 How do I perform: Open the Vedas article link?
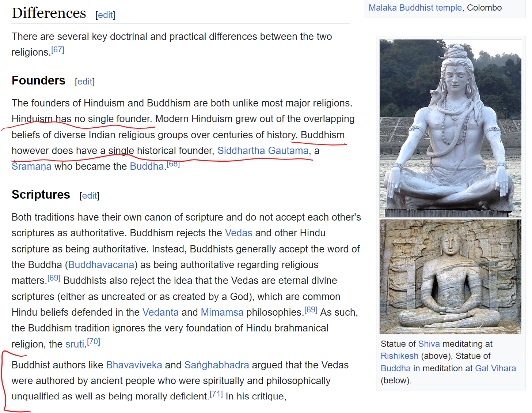(x=239, y=233)
